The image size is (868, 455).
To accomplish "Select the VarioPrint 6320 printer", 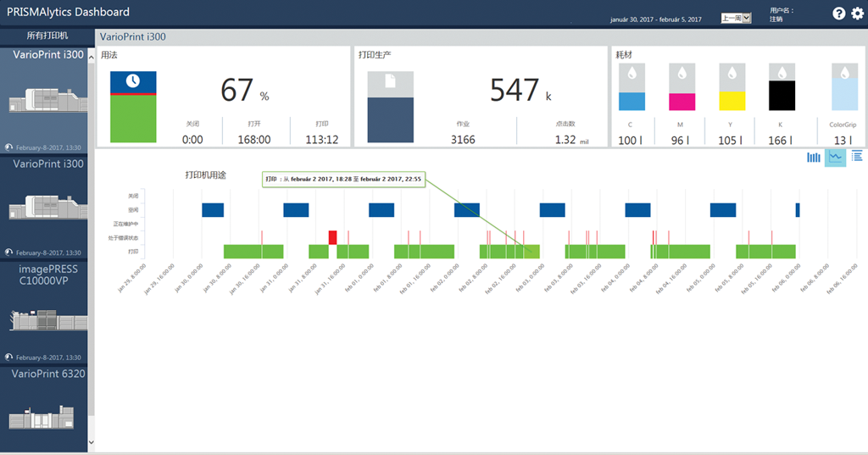I will pos(44,408).
